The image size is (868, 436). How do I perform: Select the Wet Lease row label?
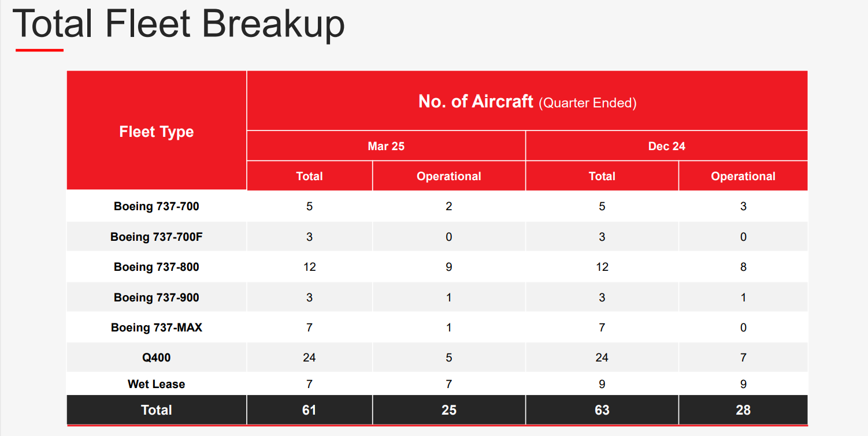(157, 384)
